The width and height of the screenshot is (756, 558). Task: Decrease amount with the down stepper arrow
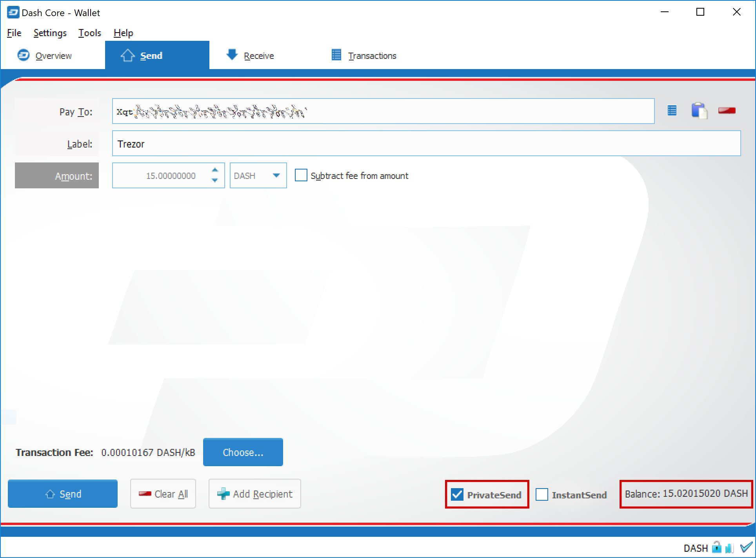pyautogui.click(x=214, y=181)
